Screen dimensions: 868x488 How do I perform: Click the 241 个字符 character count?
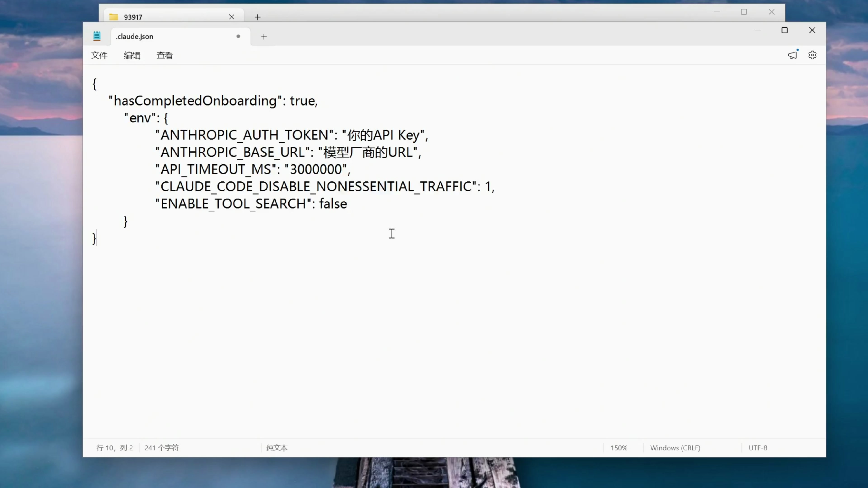click(x=162, y=448)
